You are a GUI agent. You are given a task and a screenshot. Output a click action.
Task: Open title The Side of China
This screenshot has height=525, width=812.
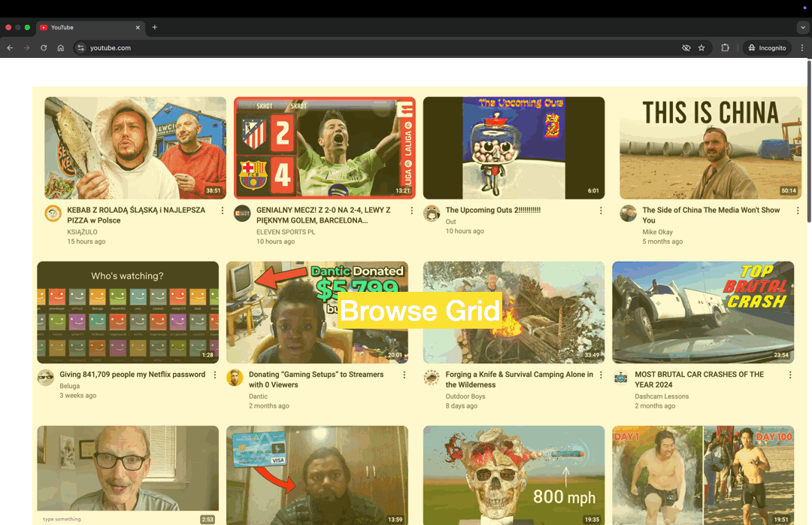point(711,215)
